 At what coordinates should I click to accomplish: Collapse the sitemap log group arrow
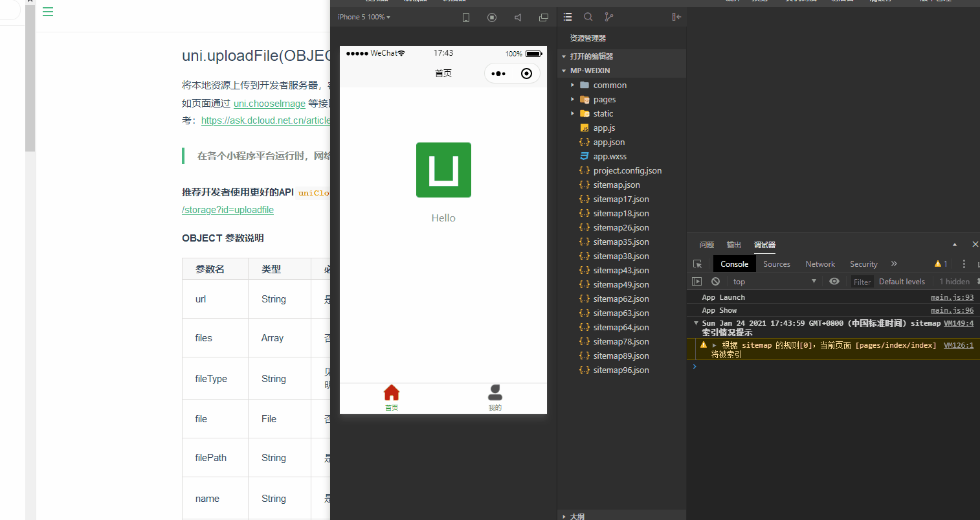pyautogui.click(x=696, y=323)
